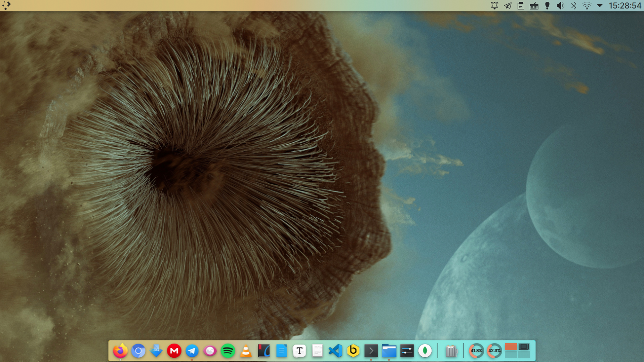
Task: Open the file manager folder in the dock
Action: point(389,351)
